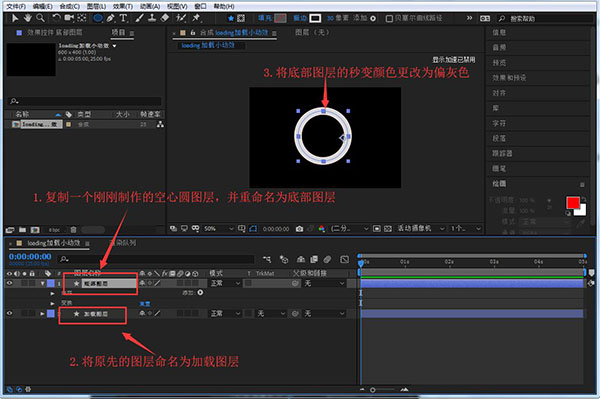
Task: Hide the second layer via eye icon
Action: 10,314
